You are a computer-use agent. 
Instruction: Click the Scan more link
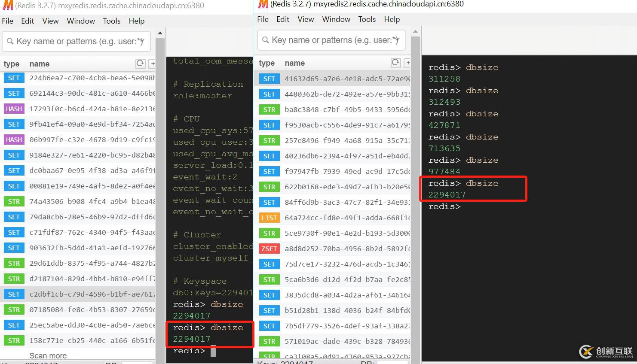(x=48, y=356)
